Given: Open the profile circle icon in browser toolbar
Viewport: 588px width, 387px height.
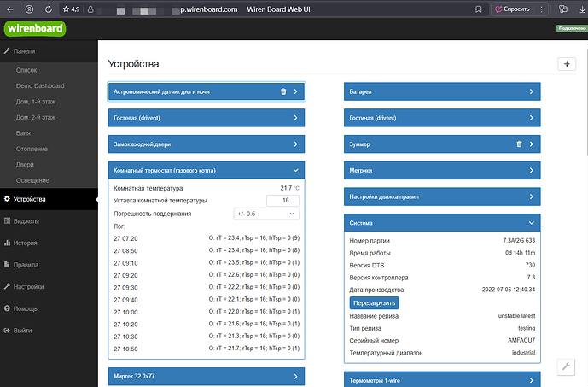Looking at the screenshot, I should tap(29, 9).
